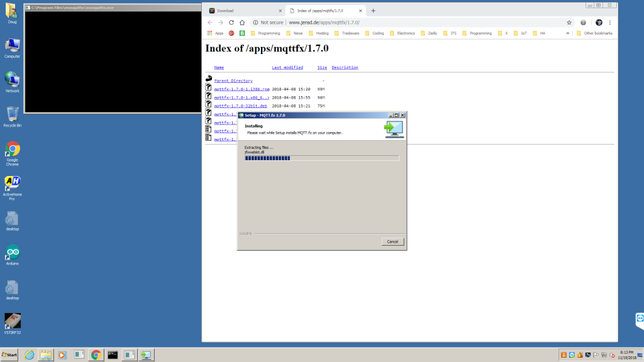Close the Index of /apps/mqttfx tab

click(360, 11)
